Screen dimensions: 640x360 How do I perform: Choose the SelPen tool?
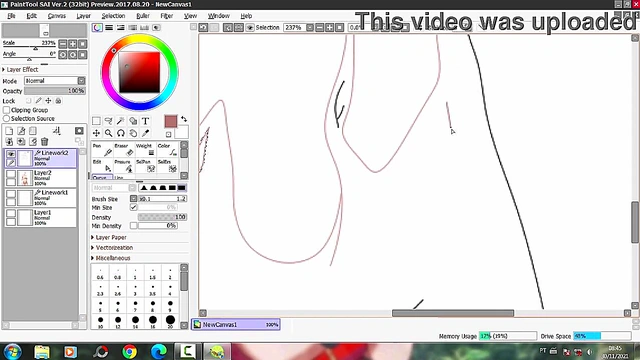145,166
